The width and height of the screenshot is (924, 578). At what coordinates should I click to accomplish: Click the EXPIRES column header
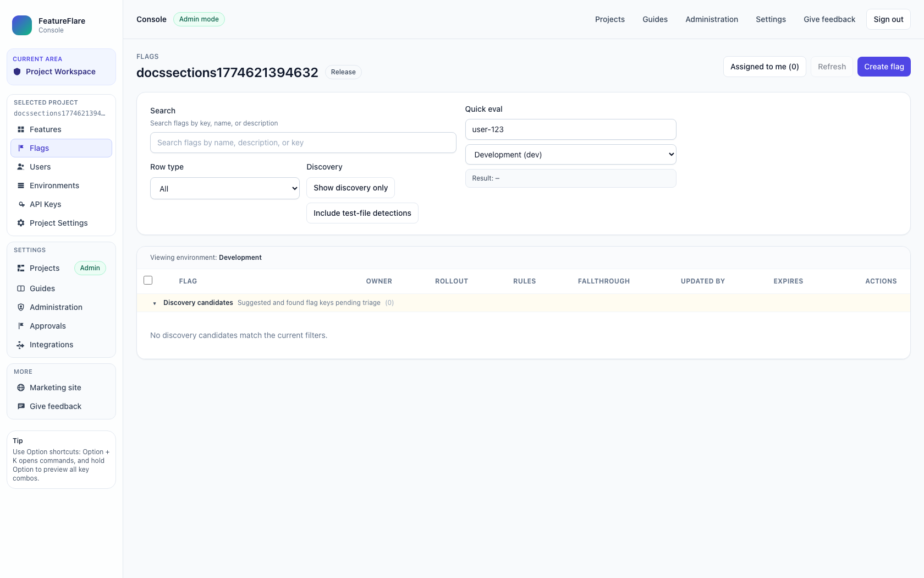[x=788, y=281]
